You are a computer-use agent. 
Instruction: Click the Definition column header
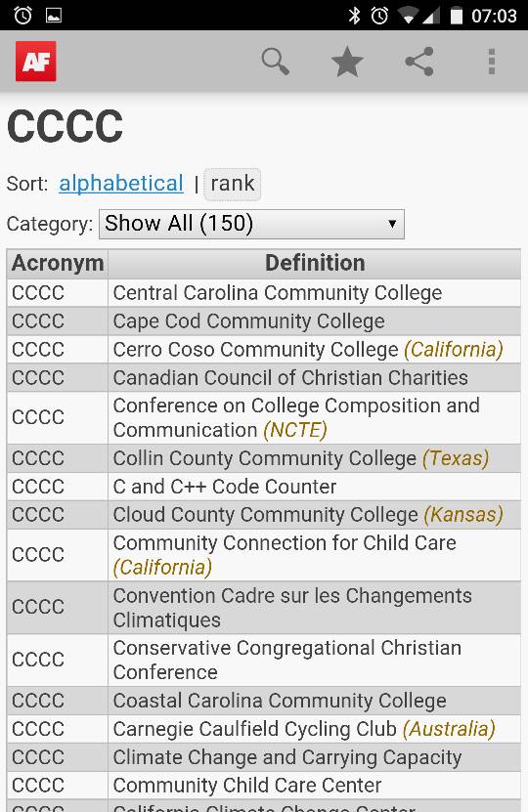(x=315, y=263)
